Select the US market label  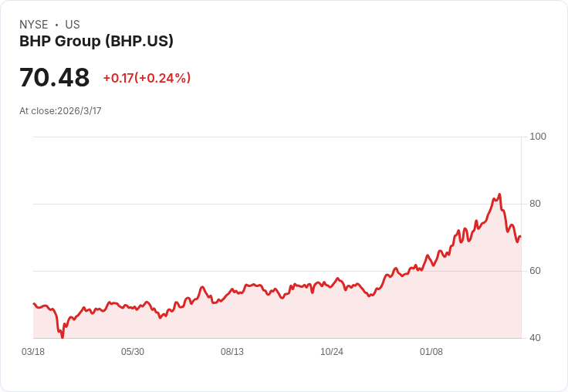click(73, 25)
